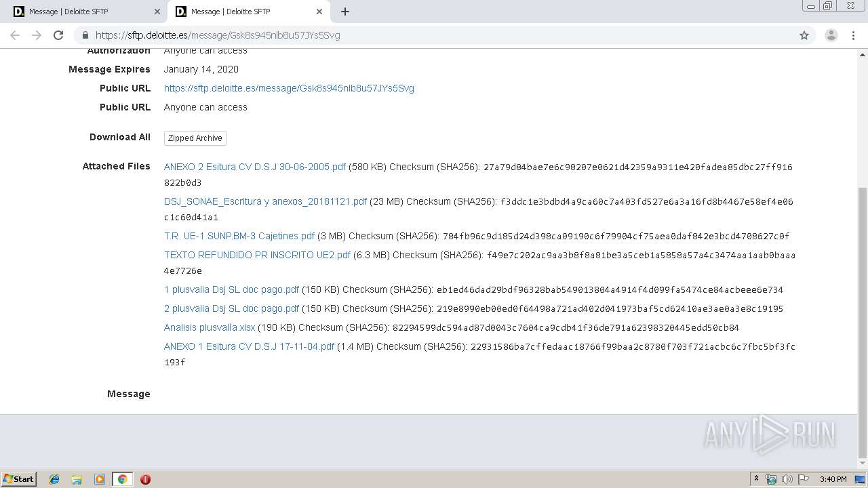
Task: Download all files as Zipped Archive
Action: tap(195, 138)
